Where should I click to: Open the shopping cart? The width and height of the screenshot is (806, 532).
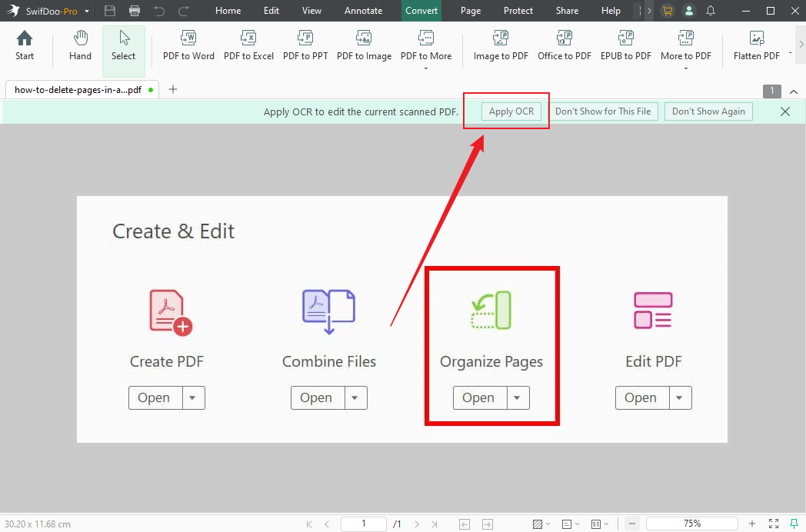pyautogui.click(x=666, y=11)
